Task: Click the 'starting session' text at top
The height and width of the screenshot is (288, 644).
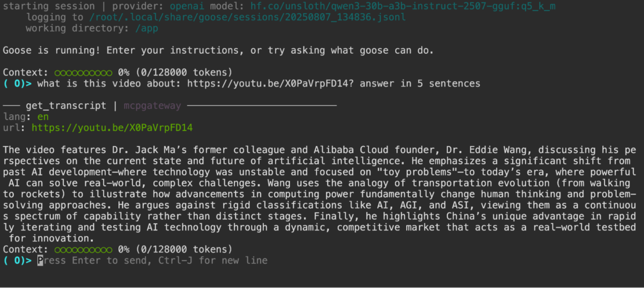Action: [40, 6]
